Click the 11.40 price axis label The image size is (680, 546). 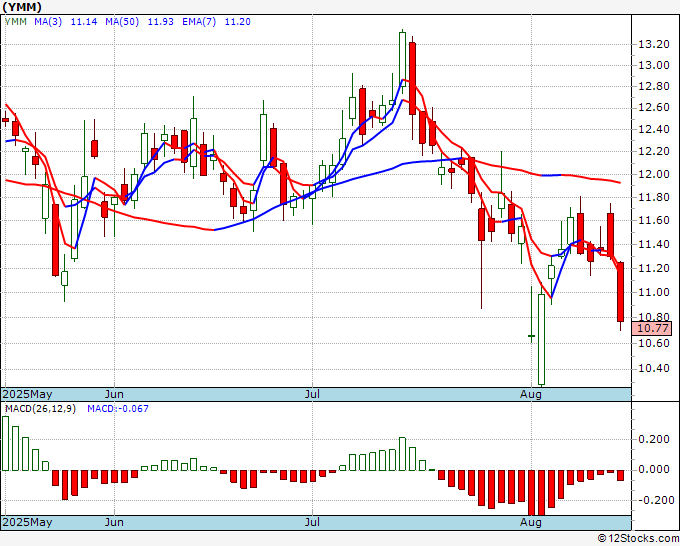[654, 245]
